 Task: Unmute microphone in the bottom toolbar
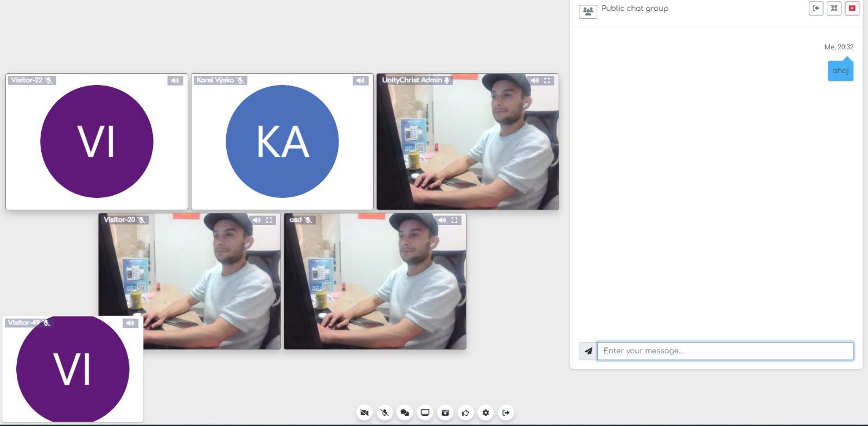tap(385, 413)
